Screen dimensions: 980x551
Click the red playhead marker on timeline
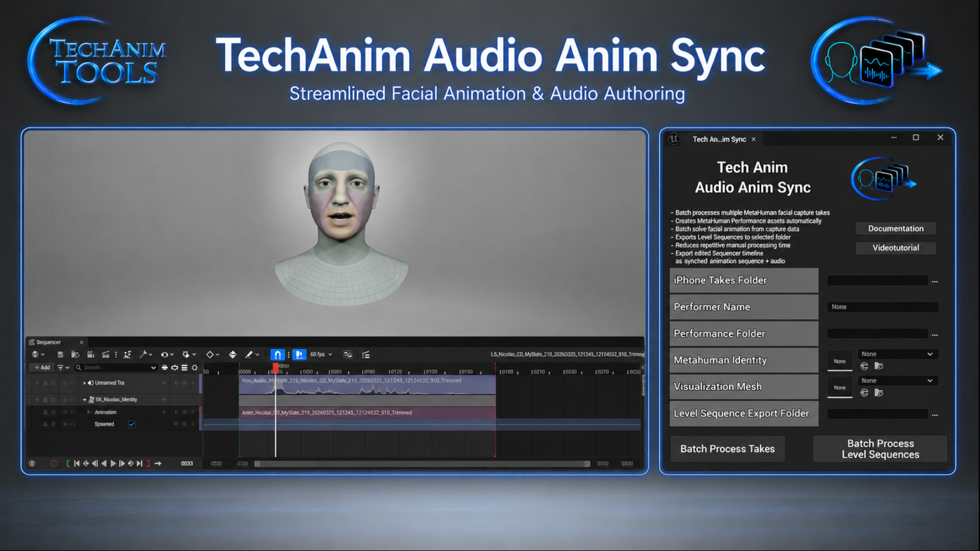click(x=276, y=368)
